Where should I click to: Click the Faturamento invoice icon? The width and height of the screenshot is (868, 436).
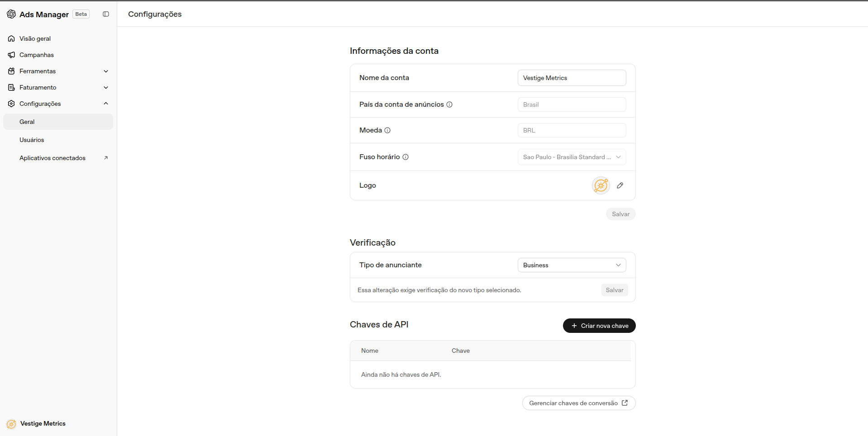click(x=11, y=87)
